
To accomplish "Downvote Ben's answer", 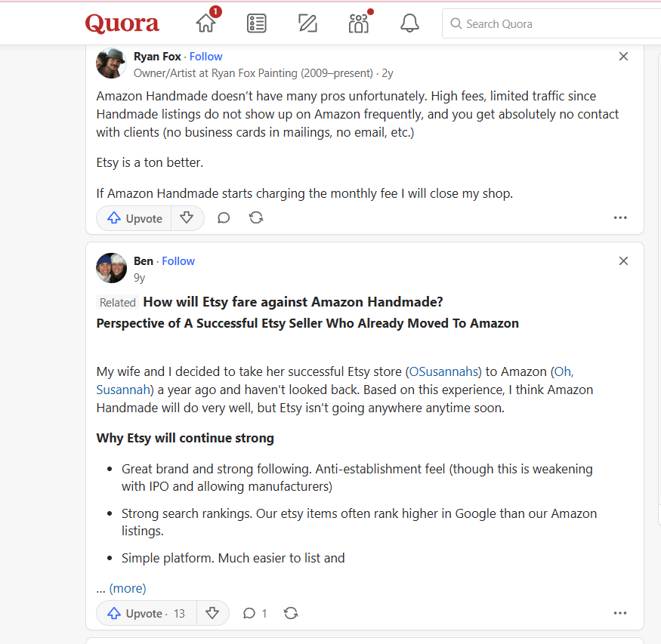I will 212,613.
